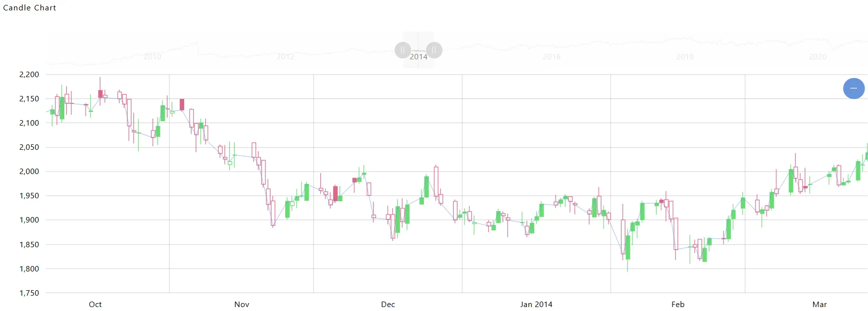Click the Oct axis label
Image resolution: width=868 pixels, height=311 pixels.
95,305
